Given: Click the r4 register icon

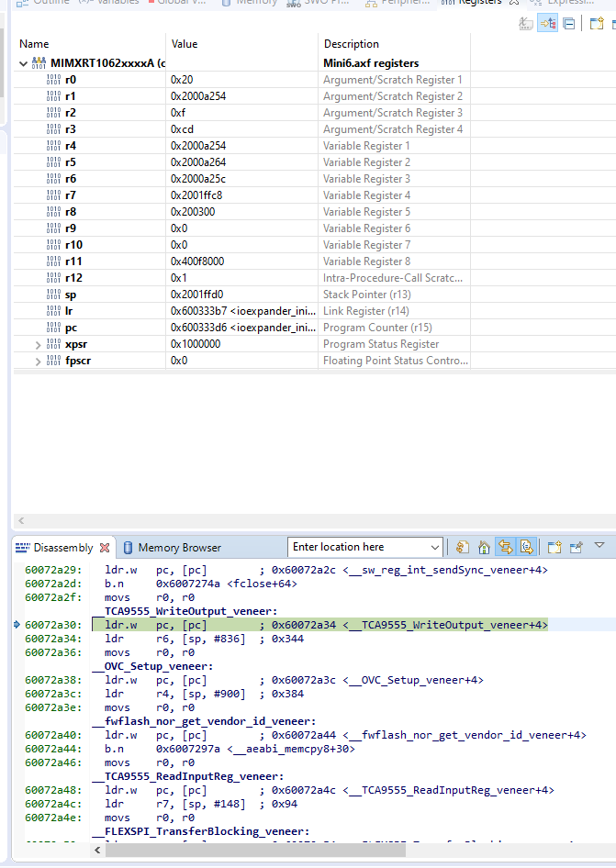Looking at the screenshot, I should pyautogui.click(x=54, y=146).
